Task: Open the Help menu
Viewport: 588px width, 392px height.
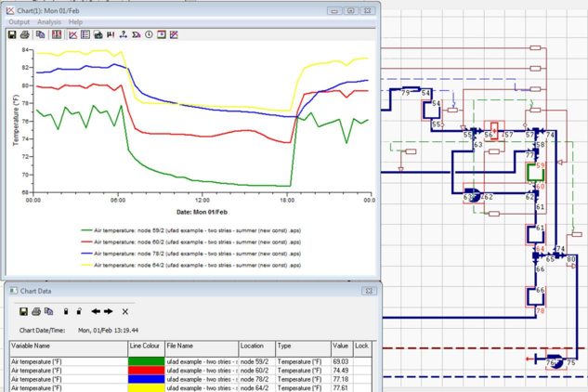Action: point(76,21)
